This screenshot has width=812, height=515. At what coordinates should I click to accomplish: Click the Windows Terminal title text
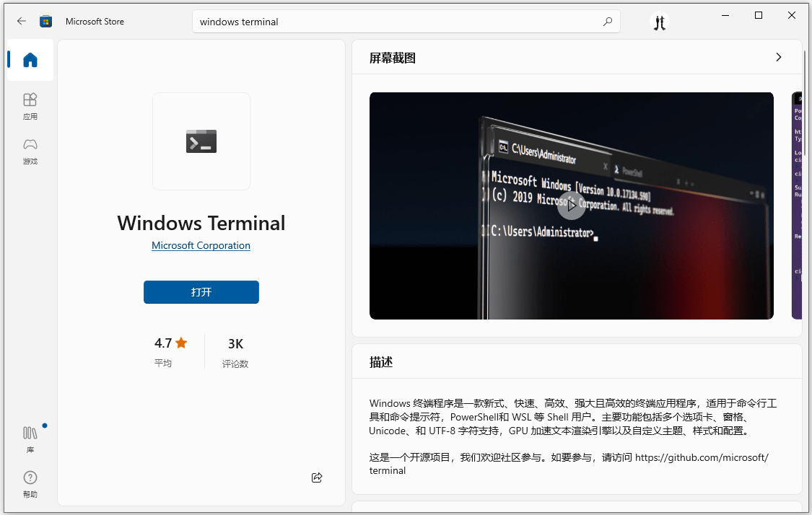point(201,223)
